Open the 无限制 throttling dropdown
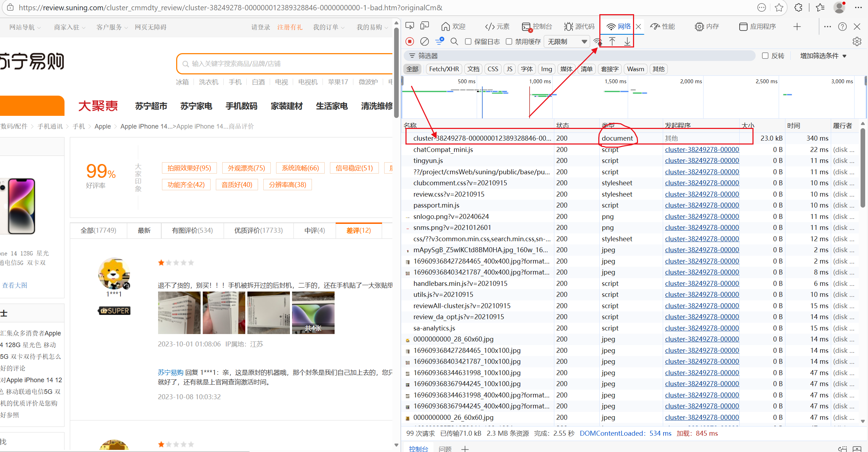Image resolution: width=868 pixels, height=452 pixels. coord(567,42)
